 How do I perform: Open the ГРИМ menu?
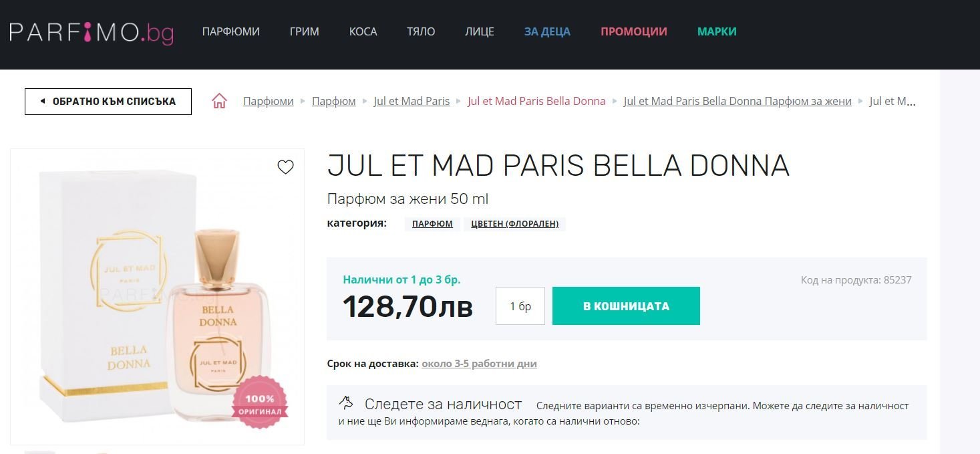point(305,31)
